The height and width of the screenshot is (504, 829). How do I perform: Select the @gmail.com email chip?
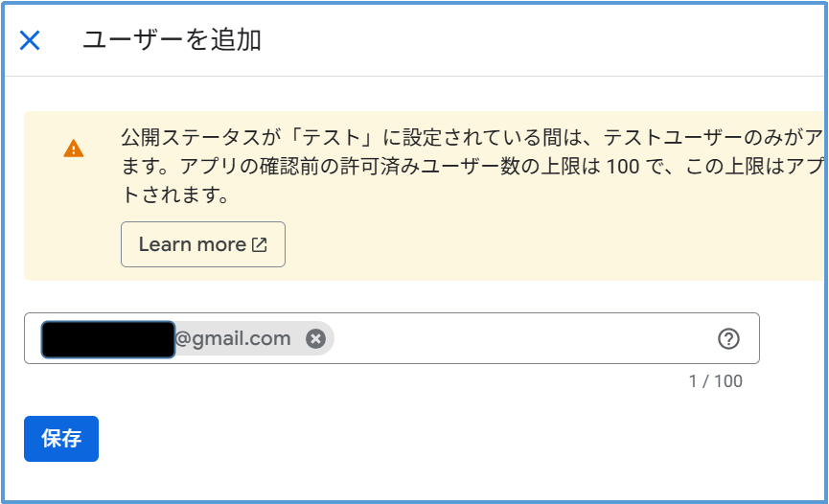(233, 338)
